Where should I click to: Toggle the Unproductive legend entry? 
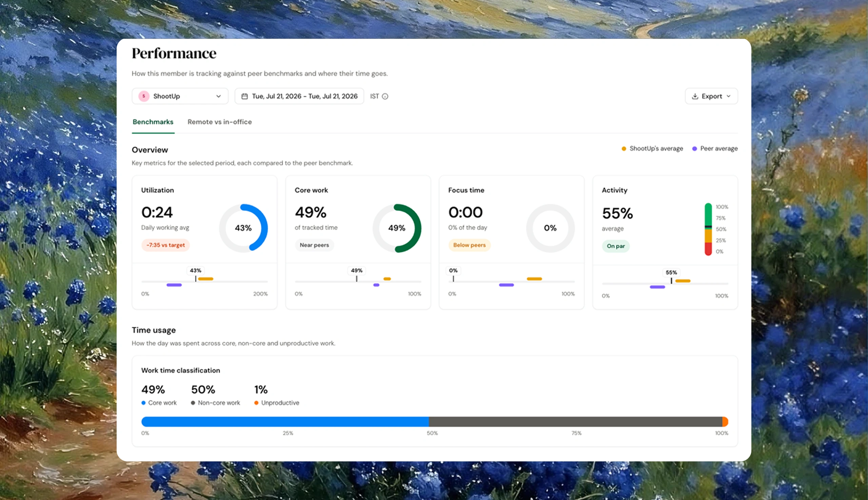[277, 403]
